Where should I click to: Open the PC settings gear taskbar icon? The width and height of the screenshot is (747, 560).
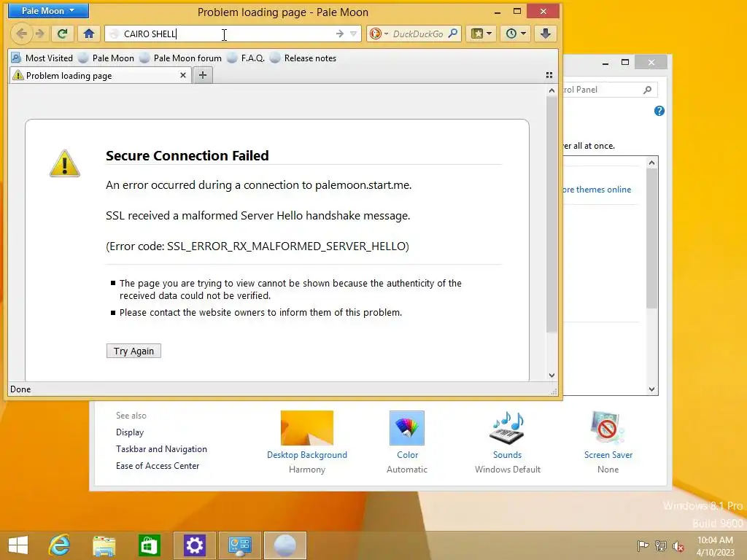click(x=194, y=545)
